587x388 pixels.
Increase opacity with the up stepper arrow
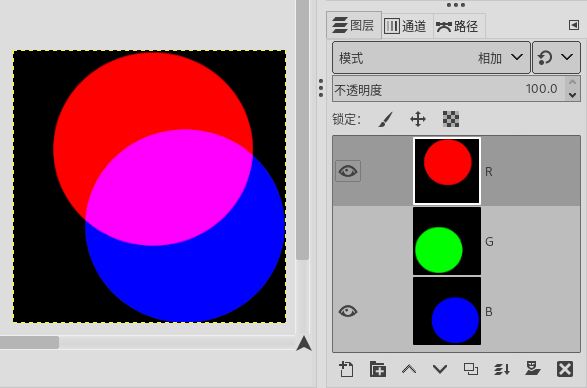pos(572,82)
